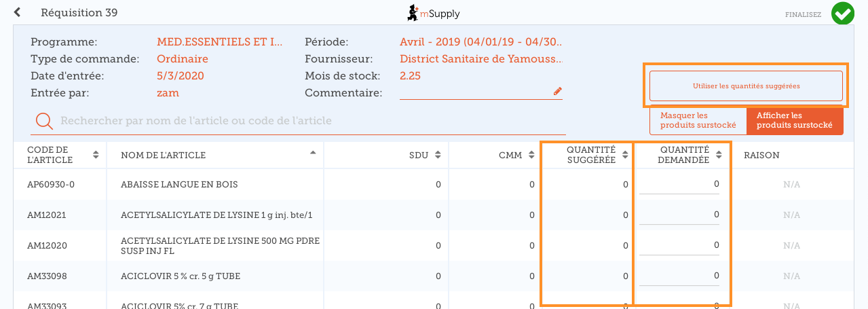Click the green finalise checkmark icon
Screen dimensions: 868x309
click(x=843, y=13)
